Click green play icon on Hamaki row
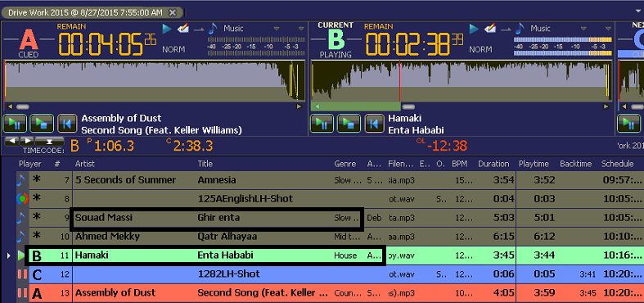Image resolution: width=644 pixels, height=303 pixels. point(22,256)
